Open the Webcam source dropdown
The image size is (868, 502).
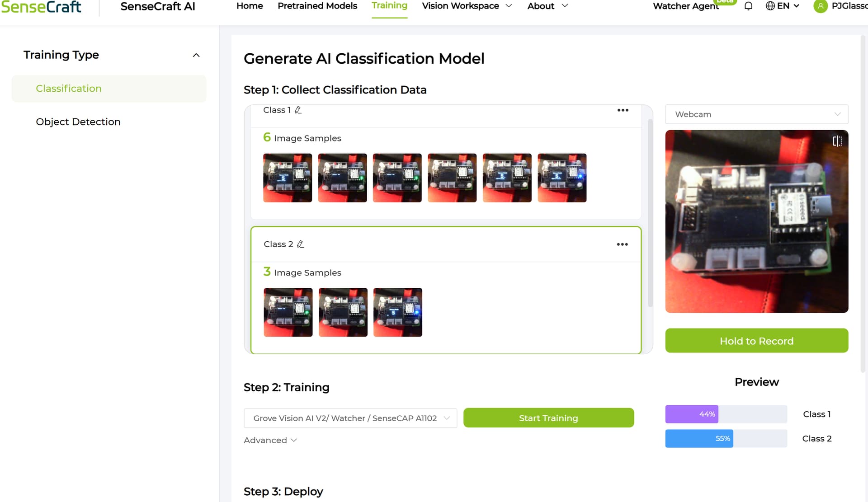[756, 114]
